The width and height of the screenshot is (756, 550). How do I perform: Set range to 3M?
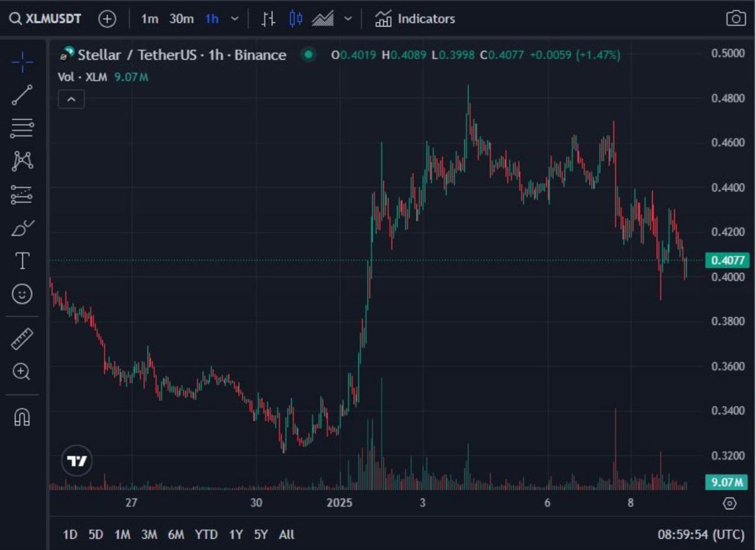pos(149,535)
